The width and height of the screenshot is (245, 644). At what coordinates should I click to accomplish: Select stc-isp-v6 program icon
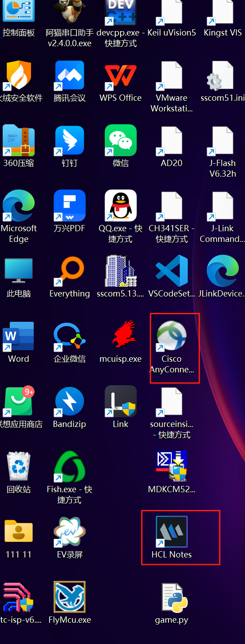(x=19, y=598)
